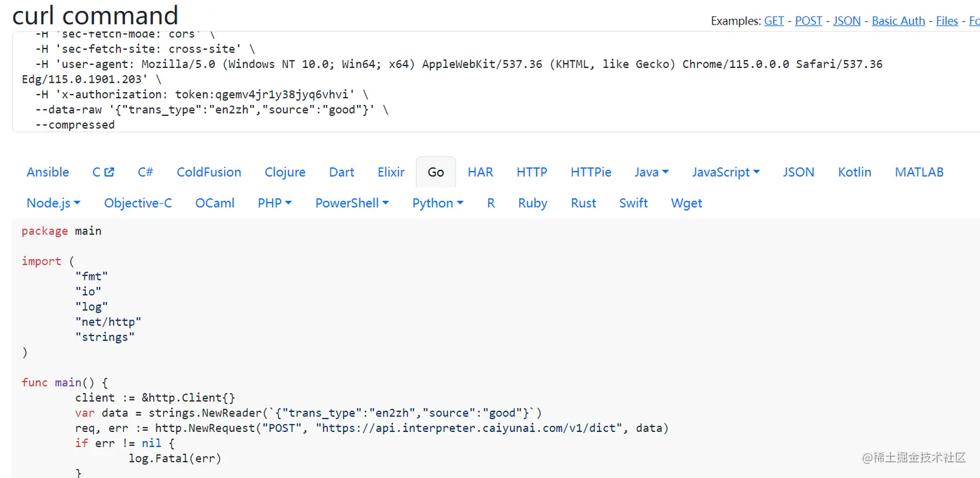This screenshot has height=478, width=980.
Task: Select the Go language tab
Action: click(x=436, y=172)
